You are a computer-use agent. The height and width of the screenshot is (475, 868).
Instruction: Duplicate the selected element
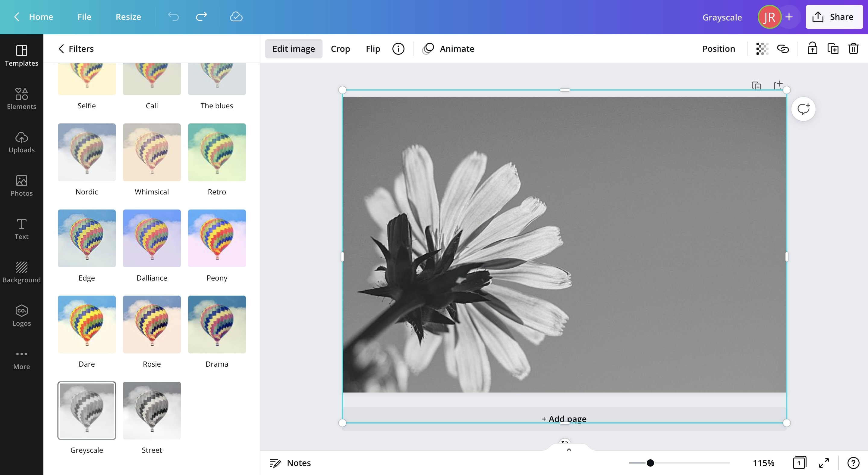coord(833,48)
